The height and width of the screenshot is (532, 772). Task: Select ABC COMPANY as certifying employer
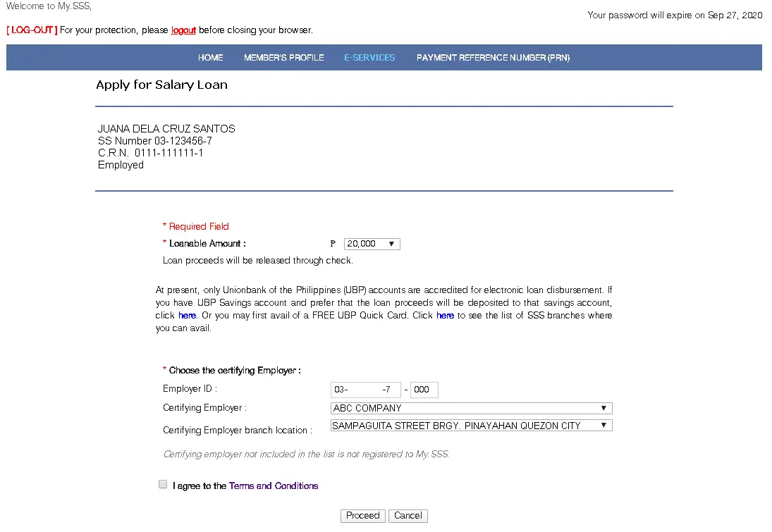point(471,407)
